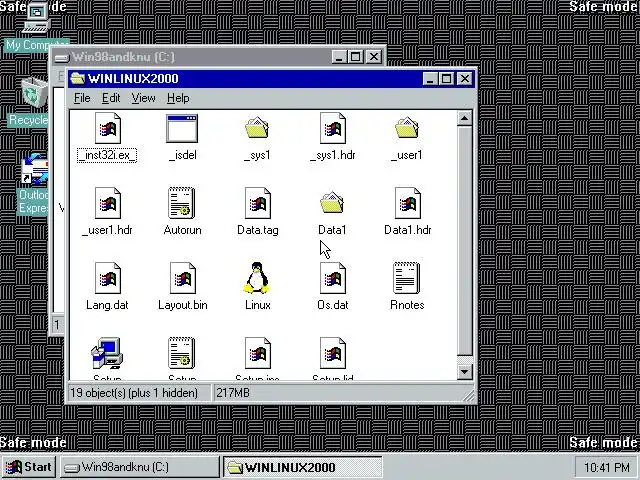Click the scrollbar down arrow

(464, 372)
